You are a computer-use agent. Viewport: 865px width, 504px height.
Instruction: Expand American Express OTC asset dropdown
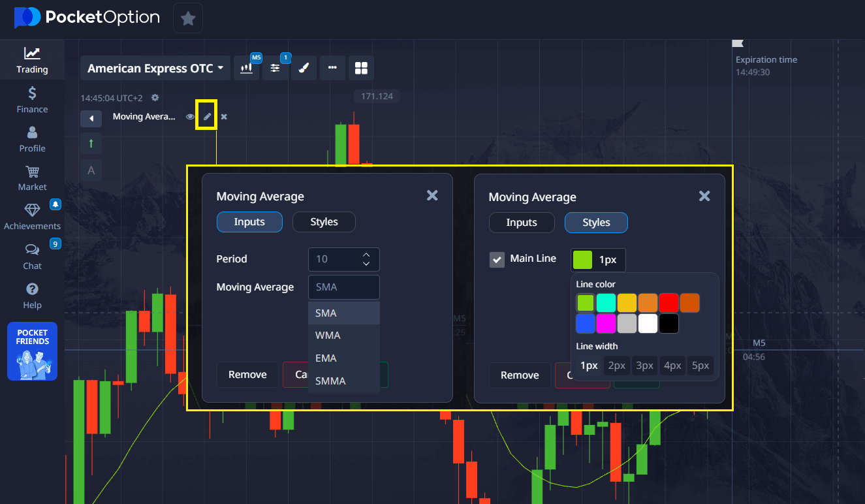tap(155, 68)
